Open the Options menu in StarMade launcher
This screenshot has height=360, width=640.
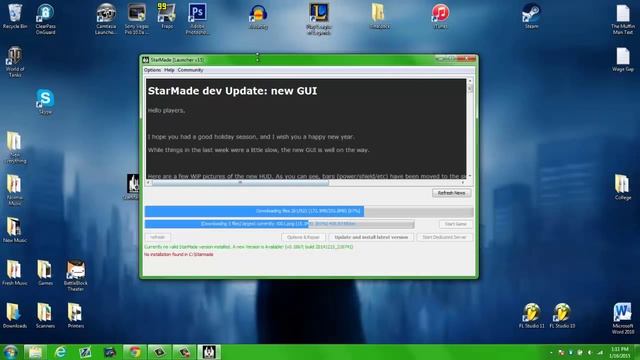coord(152,70)
